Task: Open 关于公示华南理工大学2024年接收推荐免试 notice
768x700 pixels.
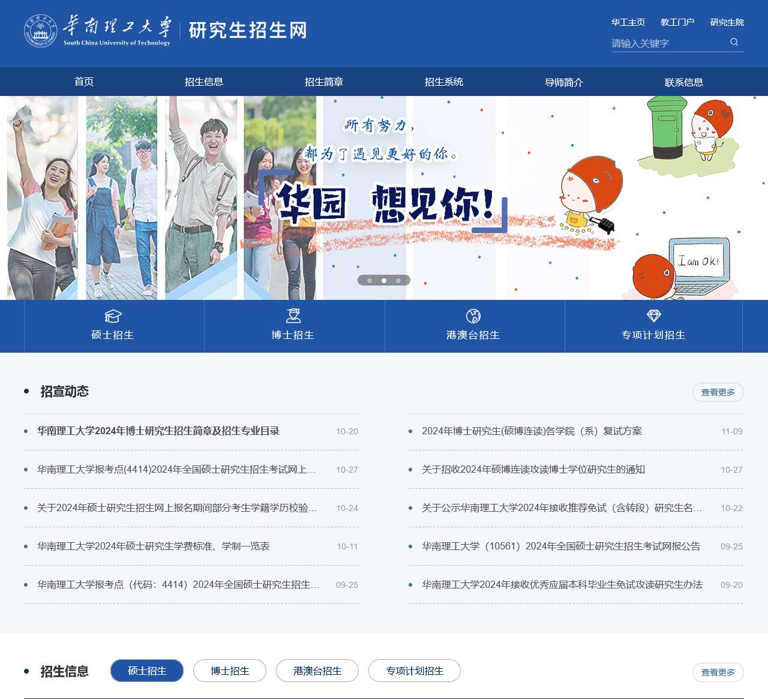Action: pyautogui.click(x=562, y=507)
